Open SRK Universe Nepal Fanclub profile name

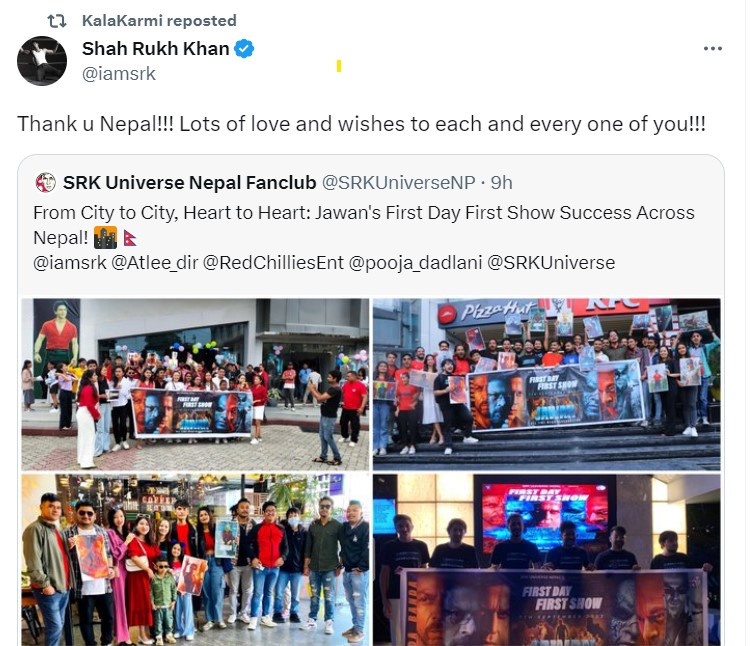[x=190, y=183]
